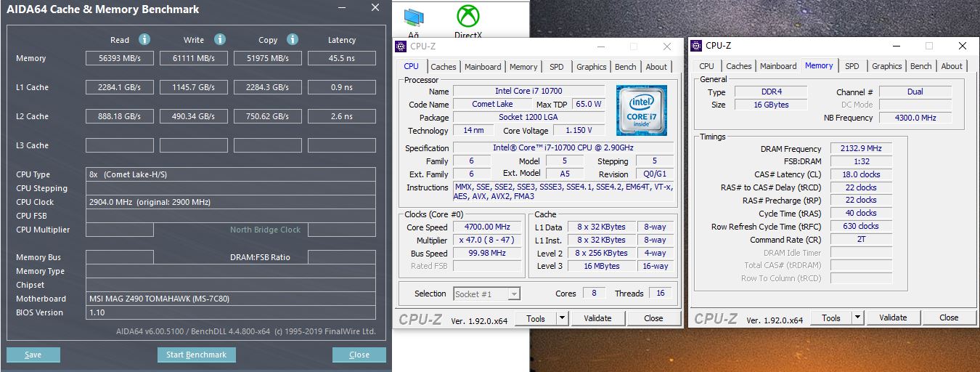Switch to the Caches tab in the left CPU-Z window

pos(444,67)
